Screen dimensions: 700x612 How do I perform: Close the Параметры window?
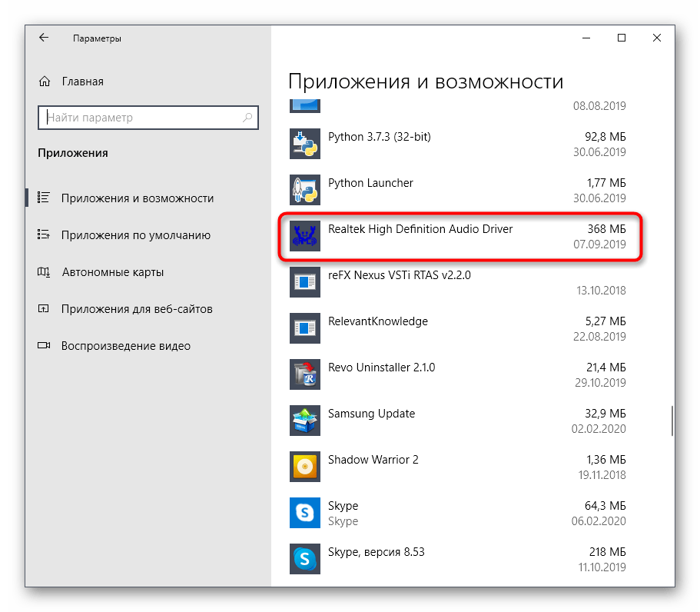pyautogui.click(x=657, y=38)
